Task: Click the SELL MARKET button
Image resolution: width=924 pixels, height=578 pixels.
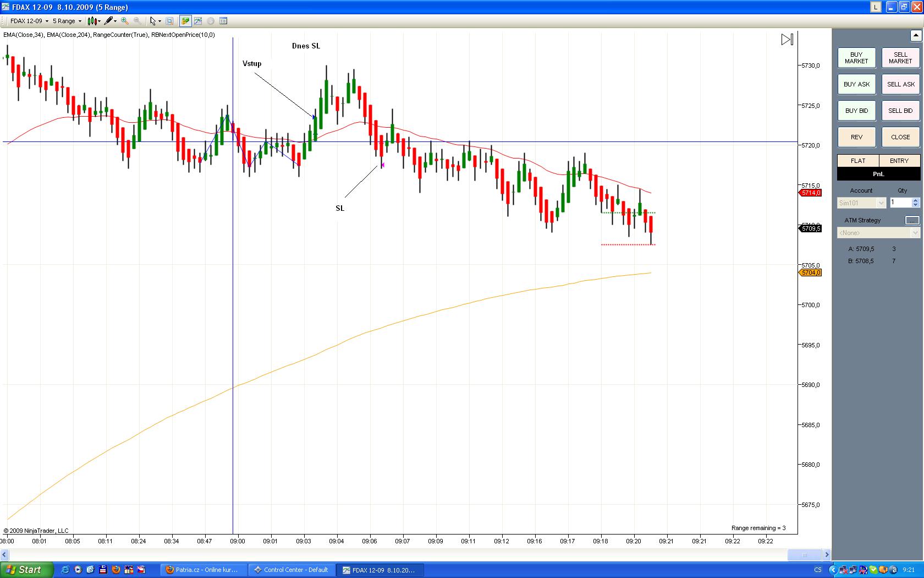Action: point(900,58)
